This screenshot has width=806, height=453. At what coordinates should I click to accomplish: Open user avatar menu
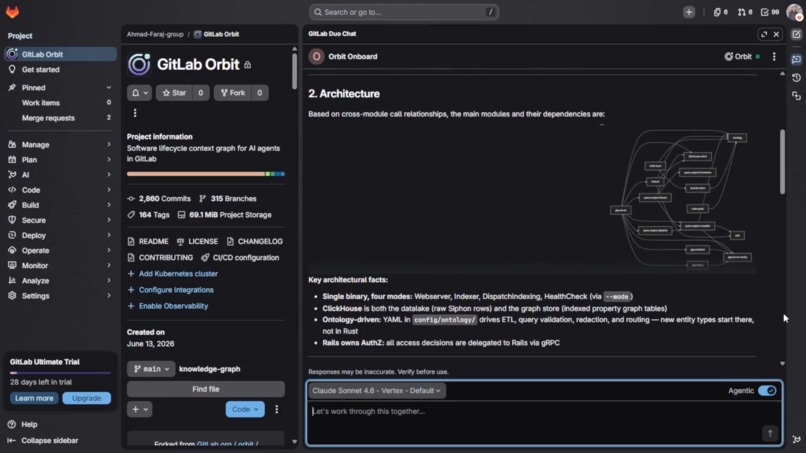pyautogui.click(x=794, y=12)
